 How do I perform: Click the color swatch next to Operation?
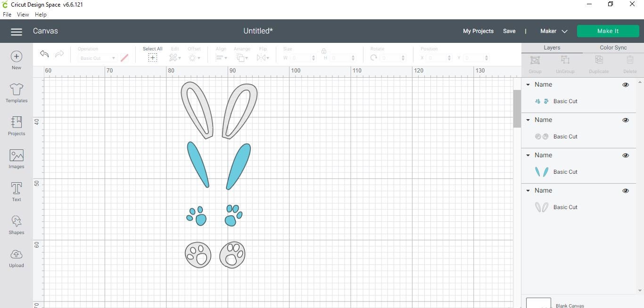(124, 57)
